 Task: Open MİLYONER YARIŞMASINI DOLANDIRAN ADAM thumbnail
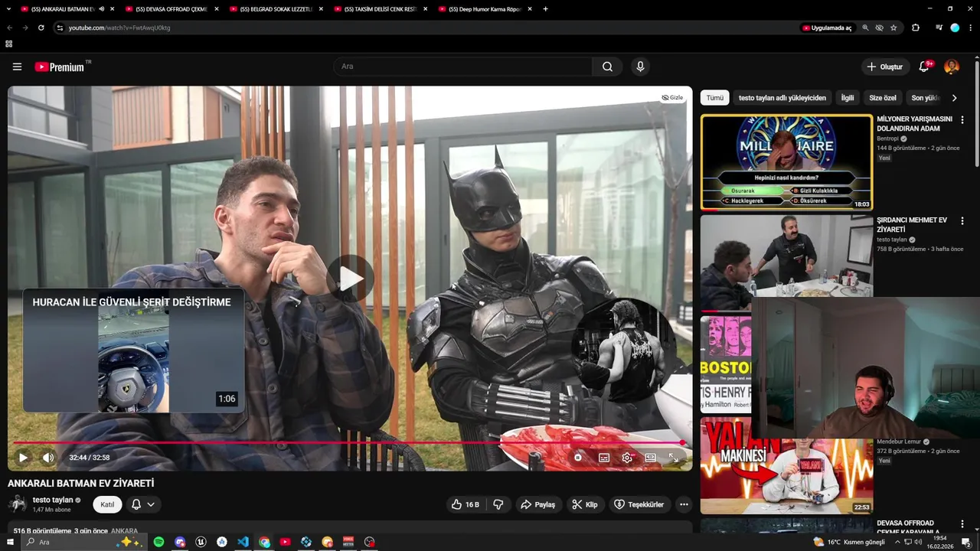click(786, 162)
